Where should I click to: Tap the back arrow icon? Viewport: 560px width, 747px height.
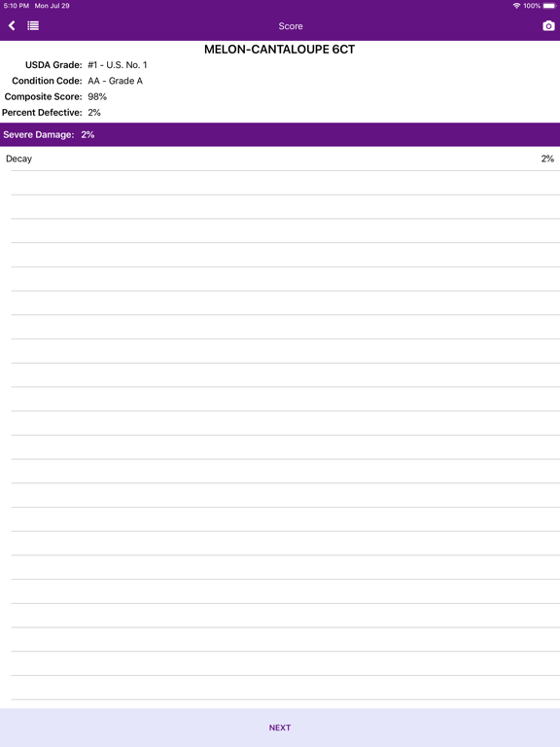[x=12, y=25]
